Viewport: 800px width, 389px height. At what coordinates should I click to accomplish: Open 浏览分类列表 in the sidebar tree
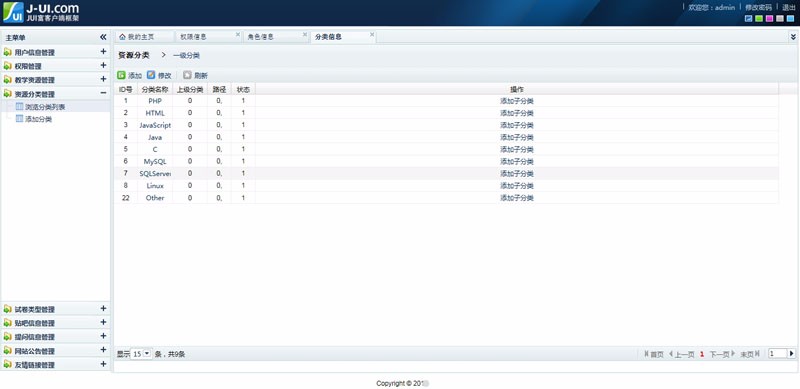click(x=45, y=107)
